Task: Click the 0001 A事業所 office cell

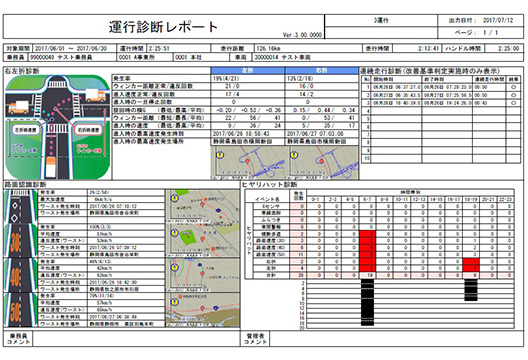Action: point(136,58)
